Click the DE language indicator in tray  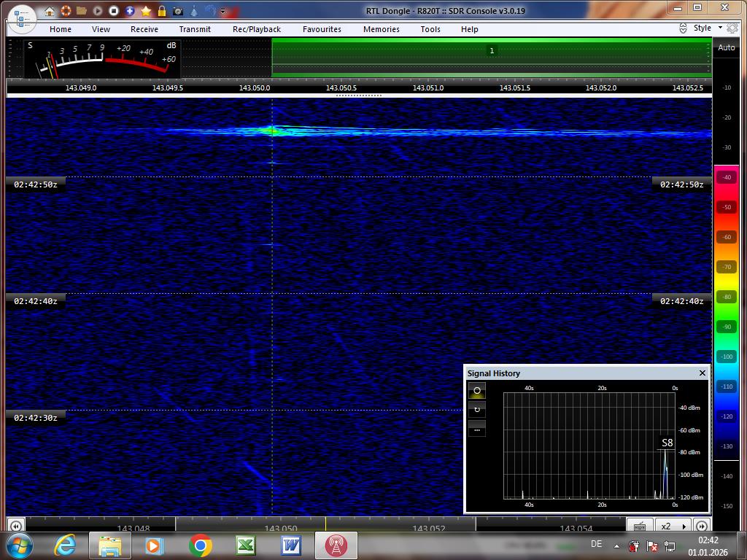click(x=596, y=544)
